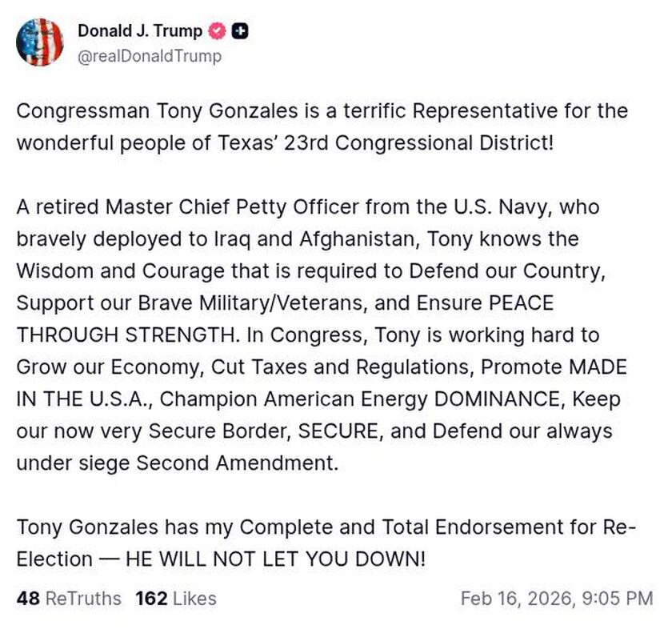Click the display name Donald J. Trump

coord(139,31)
